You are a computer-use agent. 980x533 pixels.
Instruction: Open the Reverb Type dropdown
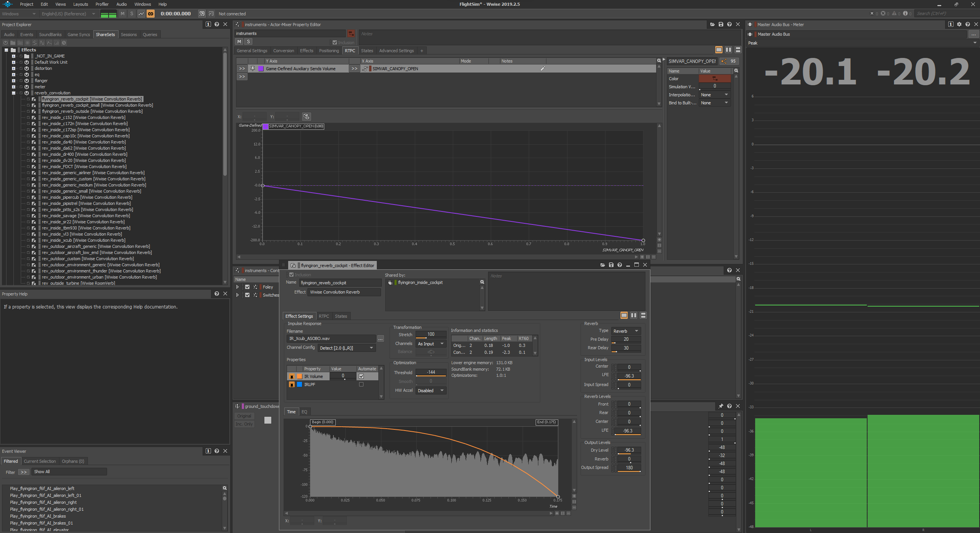[626, 331]
